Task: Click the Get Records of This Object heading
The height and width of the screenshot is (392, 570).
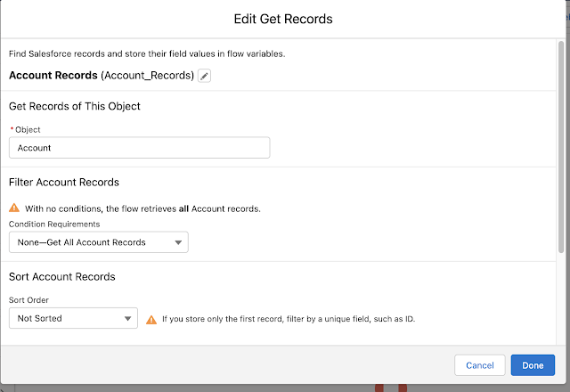Action: tap(75, 106)
